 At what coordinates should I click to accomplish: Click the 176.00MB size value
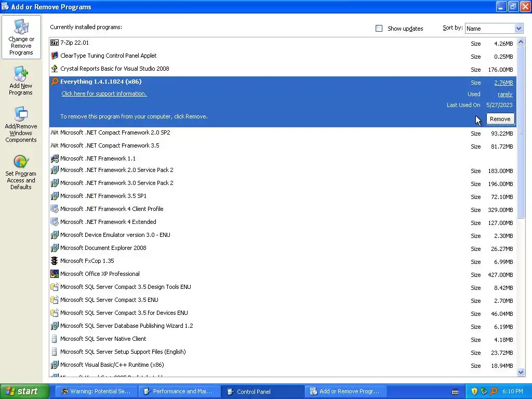[x=500, y=70]
